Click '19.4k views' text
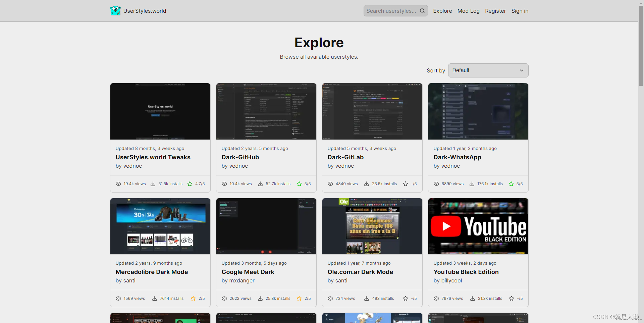This screenshot has height=323, width=644. tap(135, 184)
